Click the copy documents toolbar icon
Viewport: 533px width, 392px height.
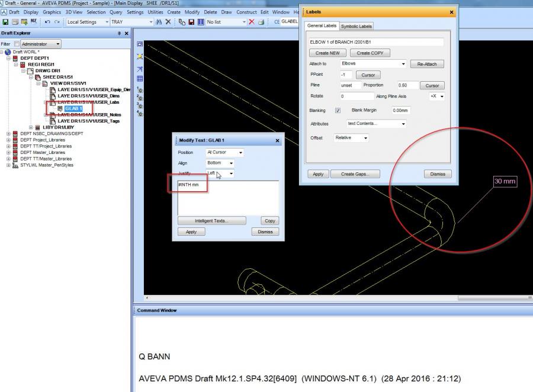pos(182,22)
